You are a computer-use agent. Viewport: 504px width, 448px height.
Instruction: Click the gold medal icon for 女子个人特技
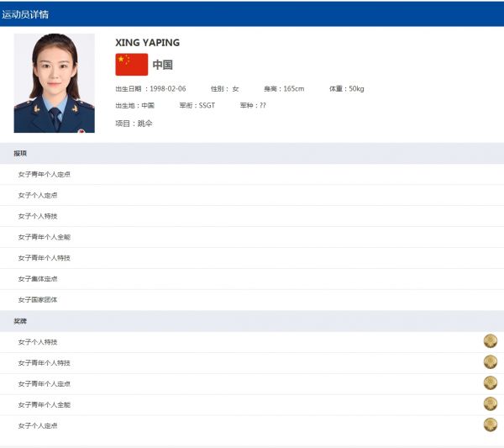tap(491, 341)
